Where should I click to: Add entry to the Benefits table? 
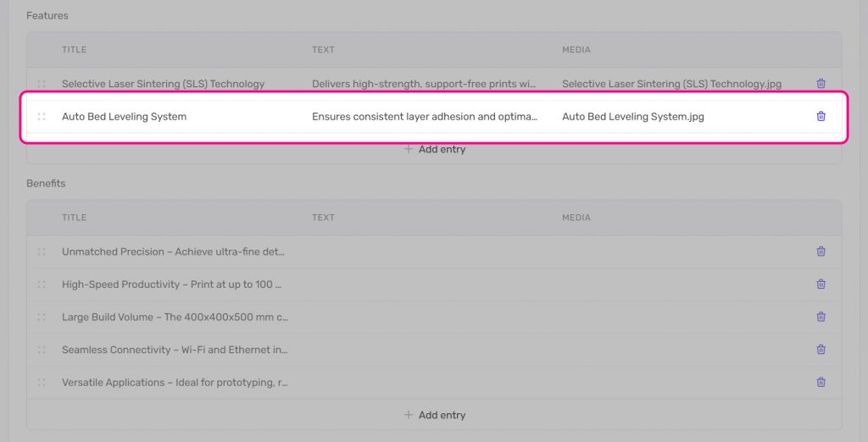(434, 415)
